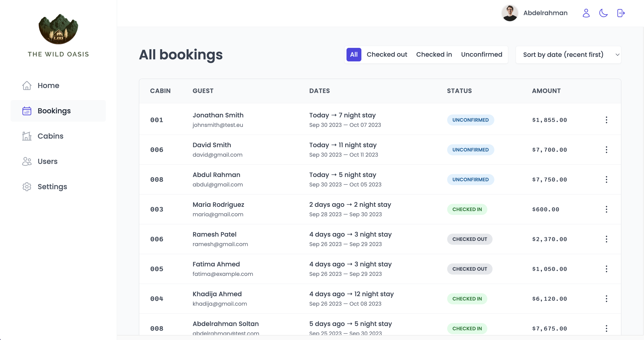Click amount $6,120.00
Image resolution: width=644 pixels, height=340 pixels.
549,299
